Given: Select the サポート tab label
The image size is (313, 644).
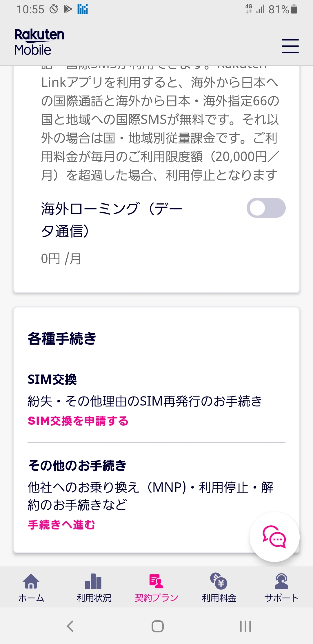Looking at the screenshot, I should 281,598.
